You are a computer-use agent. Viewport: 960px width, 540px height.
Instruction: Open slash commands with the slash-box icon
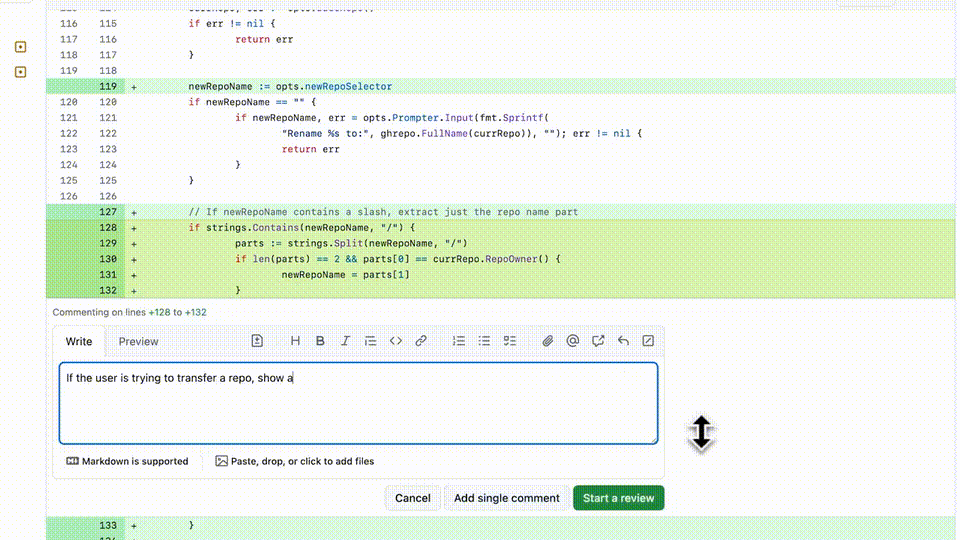[648, 341]
